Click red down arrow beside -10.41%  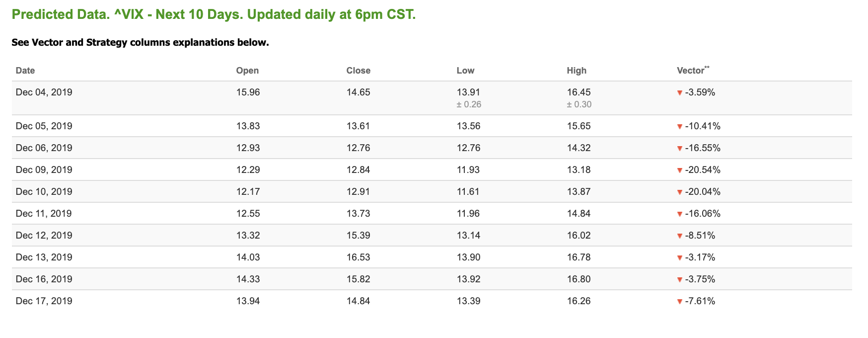[680, 127]
